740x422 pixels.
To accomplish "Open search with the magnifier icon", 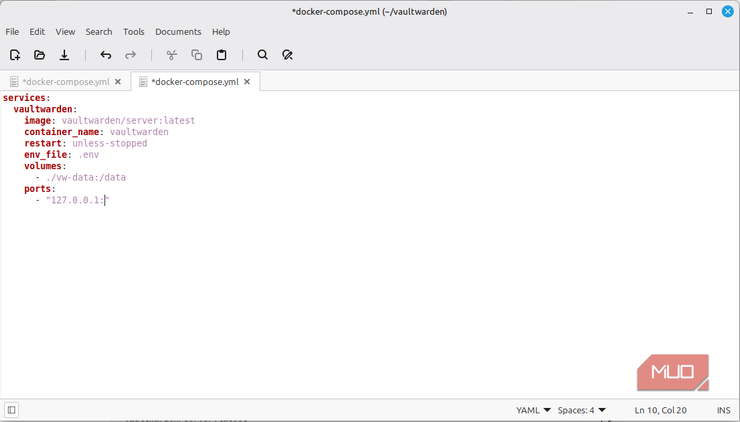I will pos(262,55).
